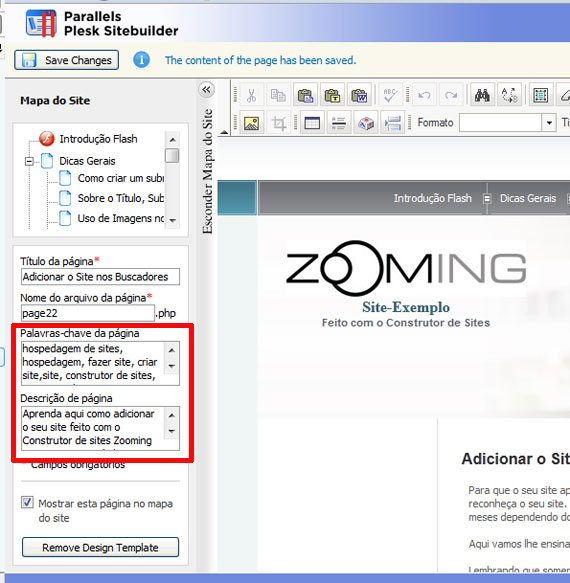570x583 pixels.
Task: Click the Save Changes button
Action: (x=67, y=60)
